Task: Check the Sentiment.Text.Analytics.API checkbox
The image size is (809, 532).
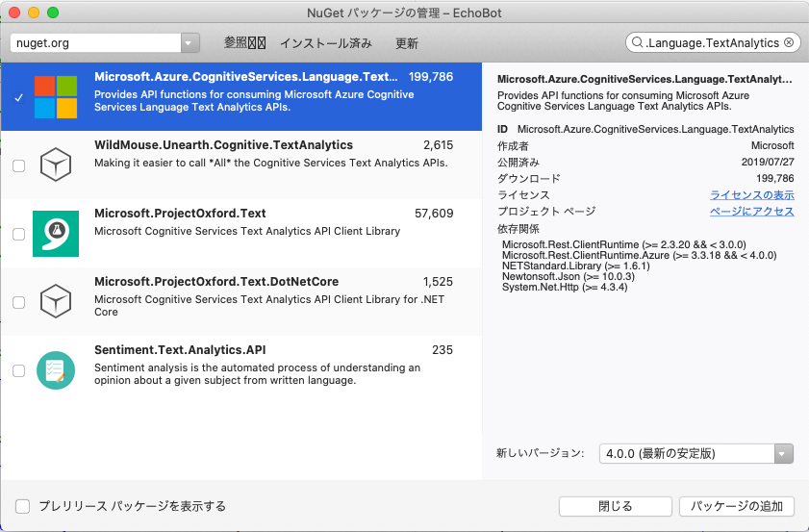Action: tap(18, 370)
